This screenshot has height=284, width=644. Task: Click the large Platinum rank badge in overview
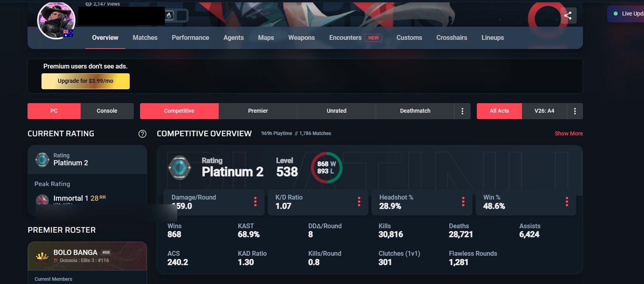(x=180, y=168)
